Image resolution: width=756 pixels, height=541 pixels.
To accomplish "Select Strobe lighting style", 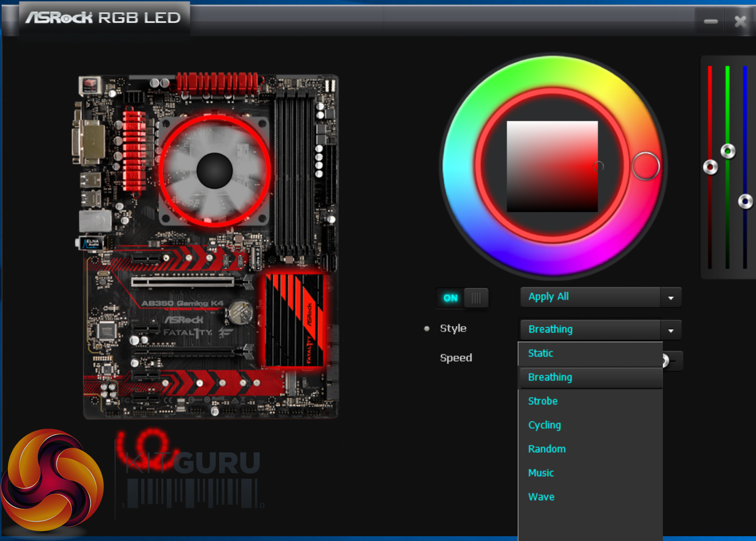I will [591, 401].
